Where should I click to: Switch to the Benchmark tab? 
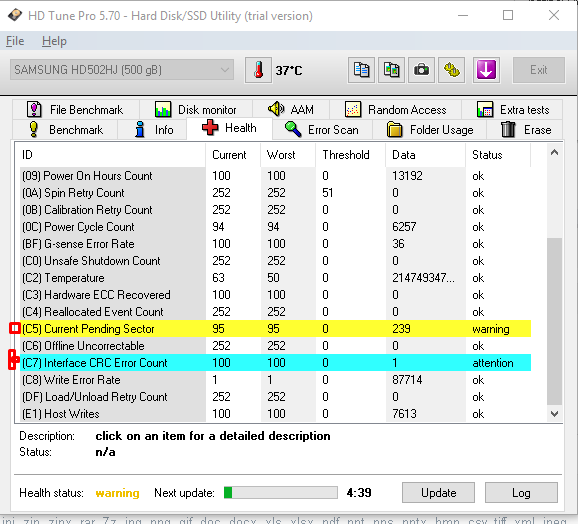point(65,130)
